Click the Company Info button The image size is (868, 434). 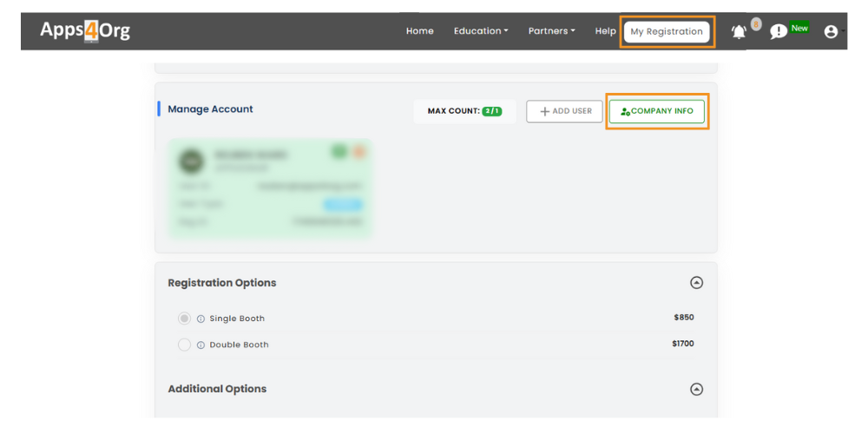pos(657,111)
